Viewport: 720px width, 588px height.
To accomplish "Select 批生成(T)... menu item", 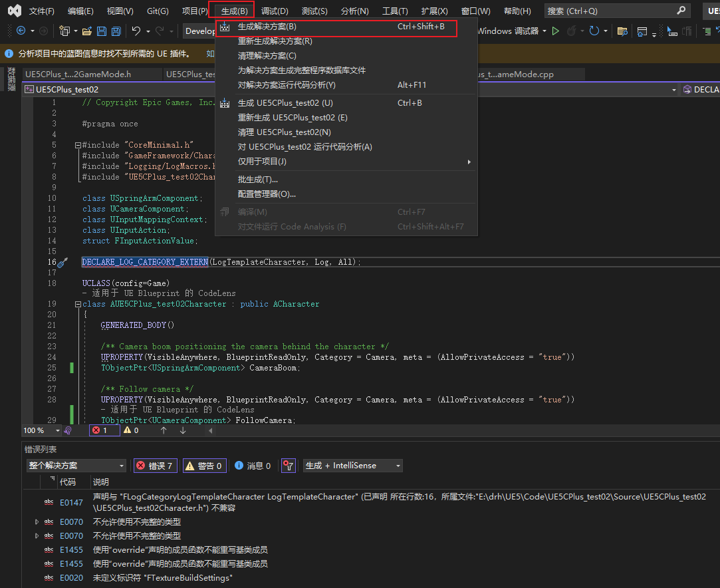I will pyautogui.click(x=346, y=180).
